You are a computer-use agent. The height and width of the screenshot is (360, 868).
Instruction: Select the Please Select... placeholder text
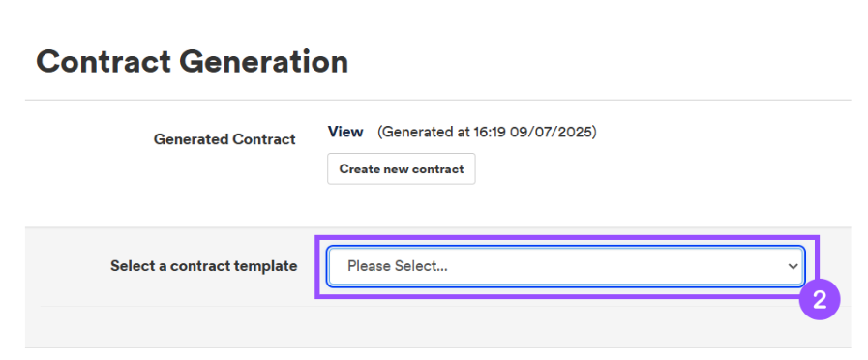pyautogui.click(x=398, y=266)
